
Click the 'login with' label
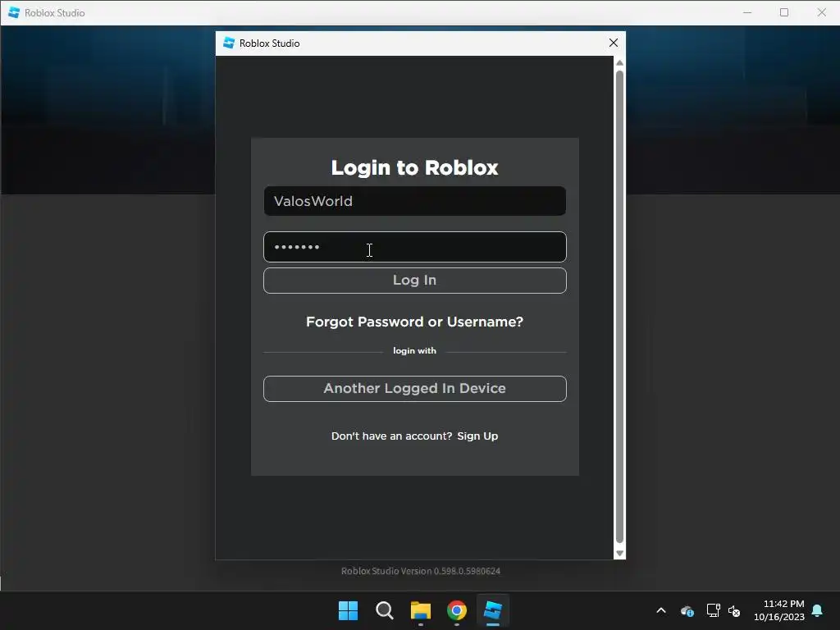[414, 351]
